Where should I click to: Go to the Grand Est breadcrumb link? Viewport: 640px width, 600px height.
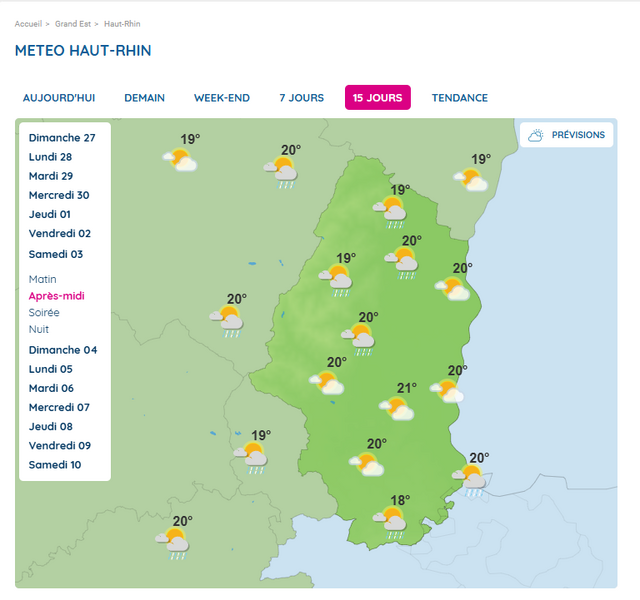tap(73, 24)
